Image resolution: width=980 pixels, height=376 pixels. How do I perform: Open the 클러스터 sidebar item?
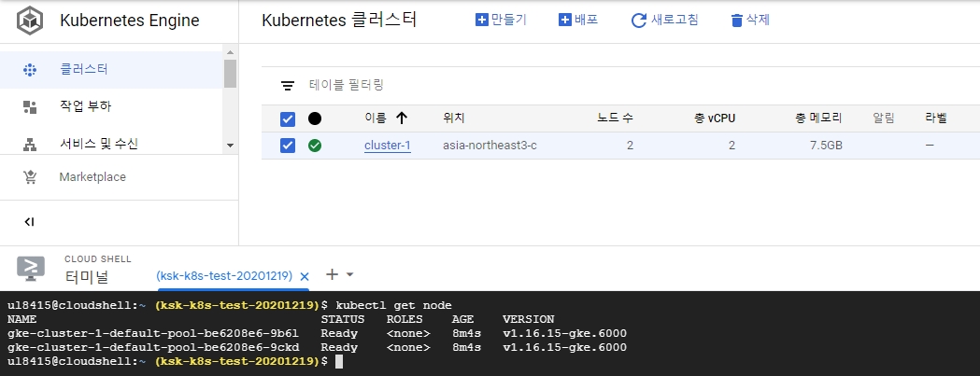click(x=111, y=69)
